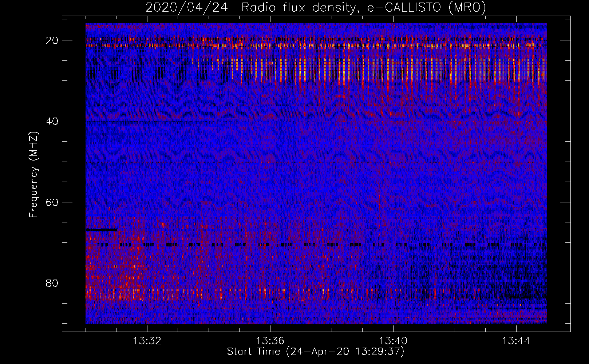Click the 60 MHz frequency tick label
Screen dimensions: 589x364
coord(52,202)
